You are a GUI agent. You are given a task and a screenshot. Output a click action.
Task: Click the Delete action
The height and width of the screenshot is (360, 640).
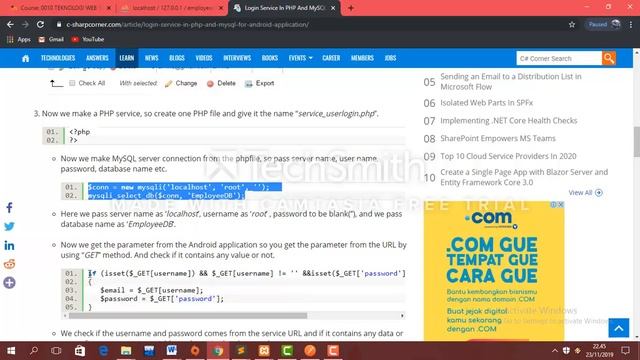[221, 83]
